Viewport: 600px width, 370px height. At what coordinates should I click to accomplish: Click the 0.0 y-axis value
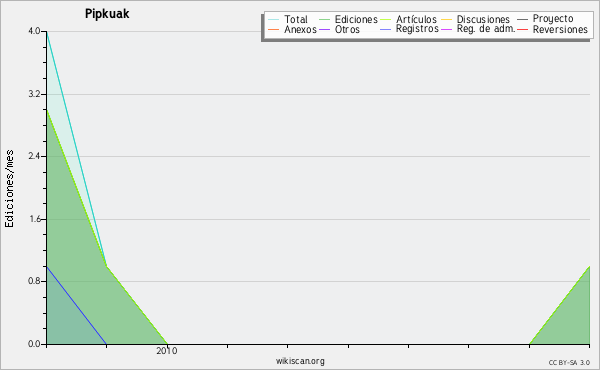pos(34,344)
